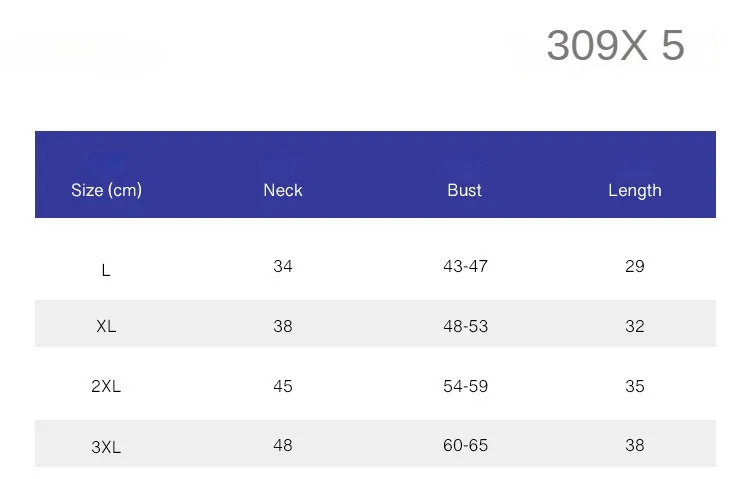Click bust range 43-47
Screen dimensions: 750x479
coord(465,266)
